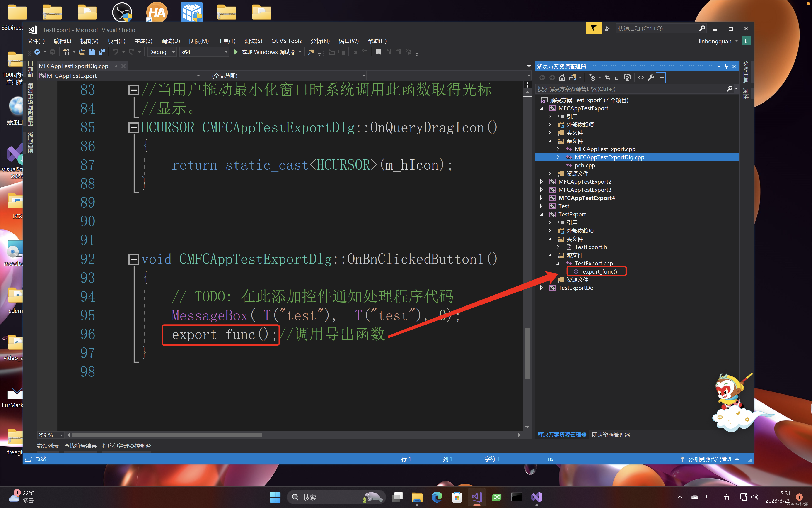Expand the TestExportDef project node
This screenshot has width=812, height=508.
541,288
